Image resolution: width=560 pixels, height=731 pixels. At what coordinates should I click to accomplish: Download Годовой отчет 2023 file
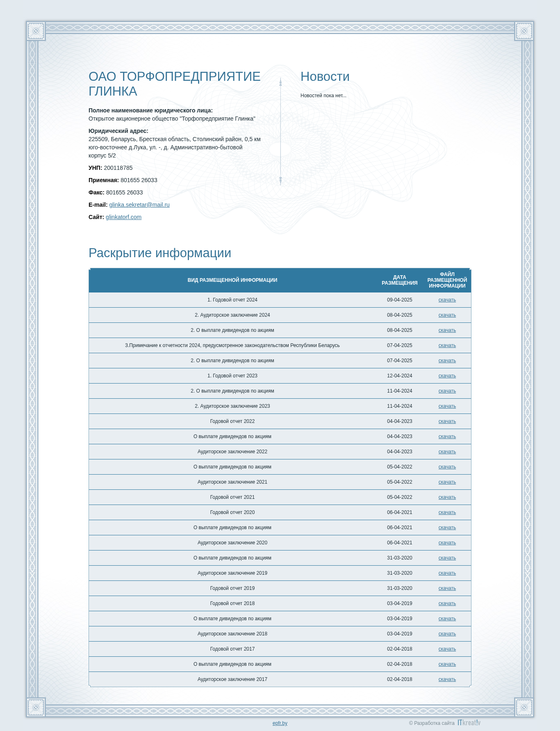click(447, 376)
